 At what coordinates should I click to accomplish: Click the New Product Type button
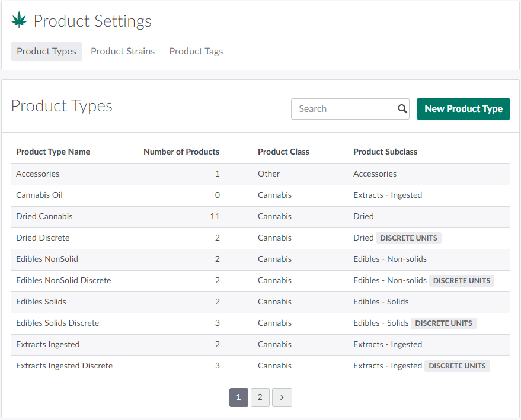463,109
